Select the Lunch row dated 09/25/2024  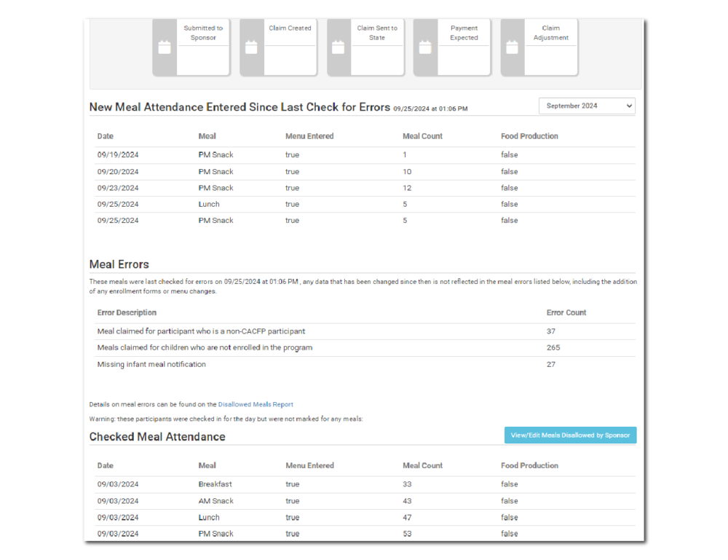click(291, 204)
